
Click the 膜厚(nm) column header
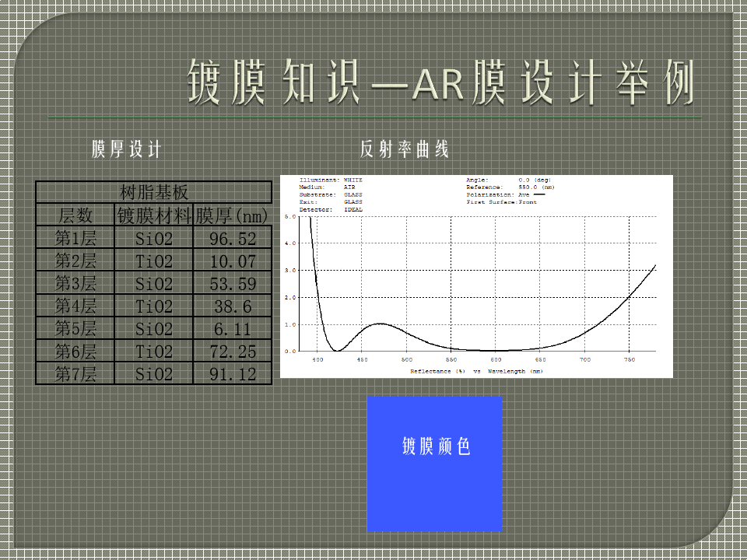[x=233, y=215]
